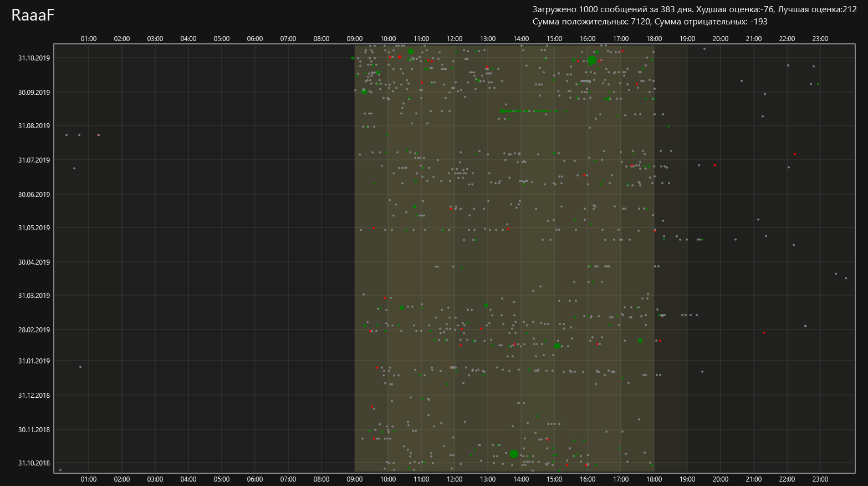Click the 20:00 label on the bottom time axis
Screen dimensions: 868x486
pyautogui.click(x=721, y=479)
